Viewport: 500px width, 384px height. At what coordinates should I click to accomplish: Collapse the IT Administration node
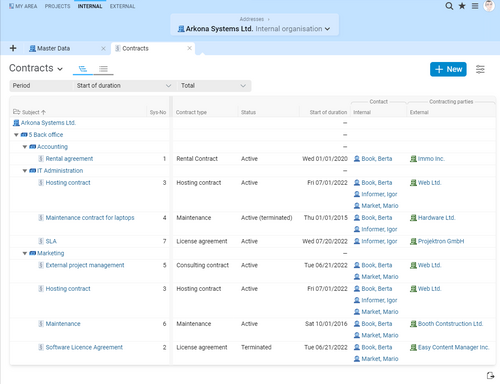click(x=24, y=171)
